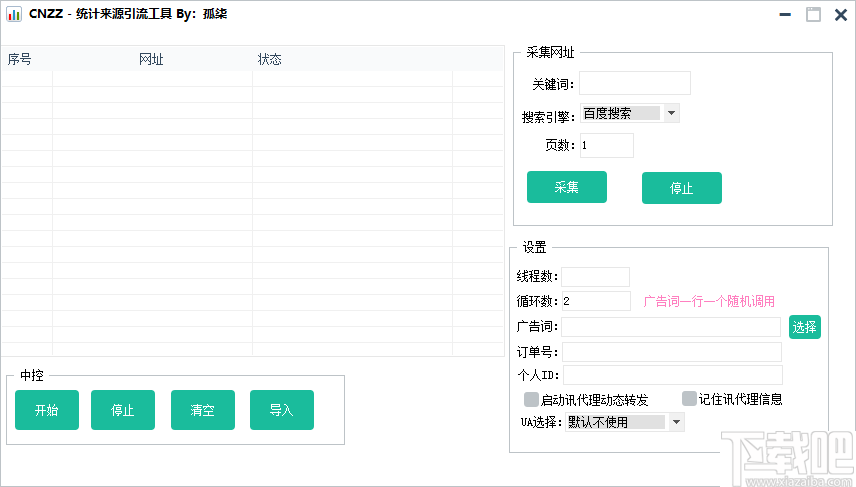Image resolution: width=856 pixels, height=487 pixels.
Task: Minimize the CNZZ window
Action: pyautogui.click(x=785, y=14)
